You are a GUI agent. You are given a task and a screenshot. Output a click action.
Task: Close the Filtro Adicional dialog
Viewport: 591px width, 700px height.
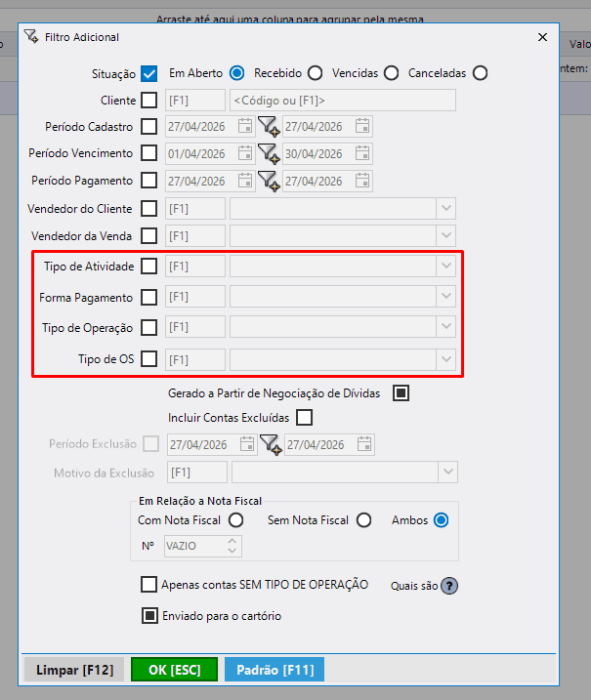pyautogui.click(x=542, y=37)
